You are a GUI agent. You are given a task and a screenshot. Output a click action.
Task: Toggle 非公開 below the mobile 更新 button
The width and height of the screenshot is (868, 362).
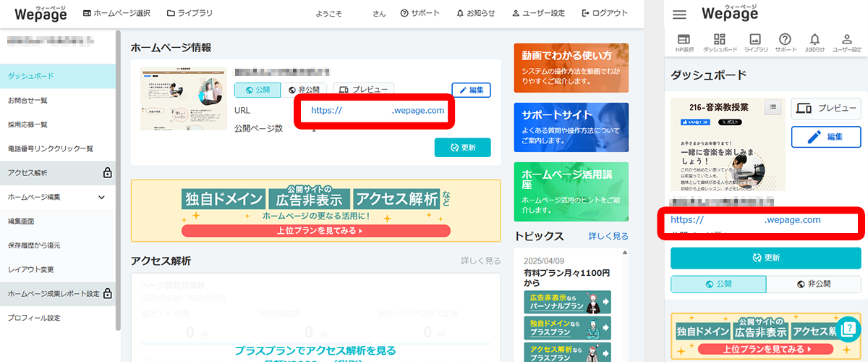[x=814, y=284]
